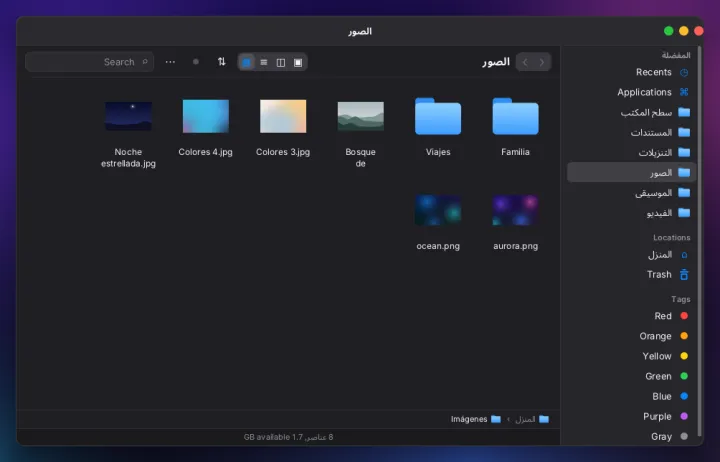Select the Familia folder icon
Viewport: 720px width, 462px height.
(x=515, y=116)
